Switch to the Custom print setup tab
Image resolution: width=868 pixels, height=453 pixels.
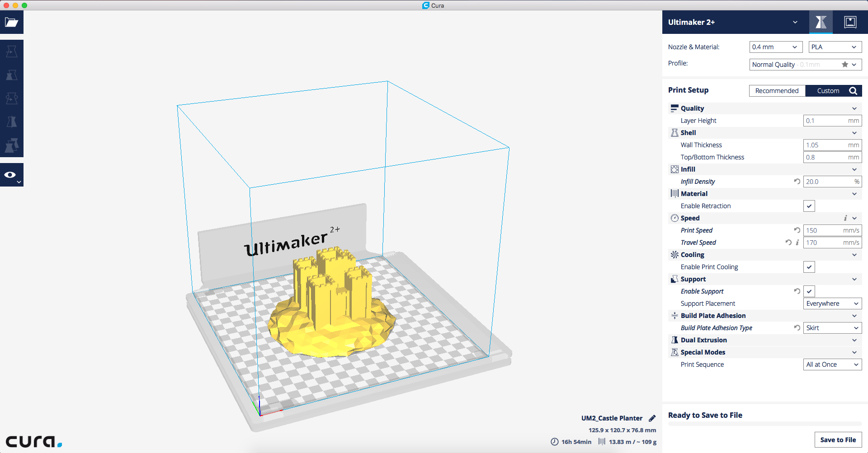pyautogui.click(x=828, y=91)
